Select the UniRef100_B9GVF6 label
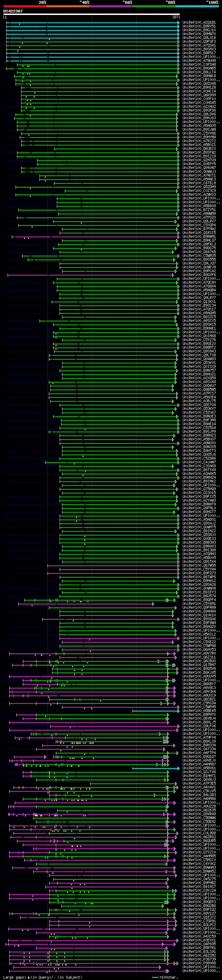 pos(199,275)
